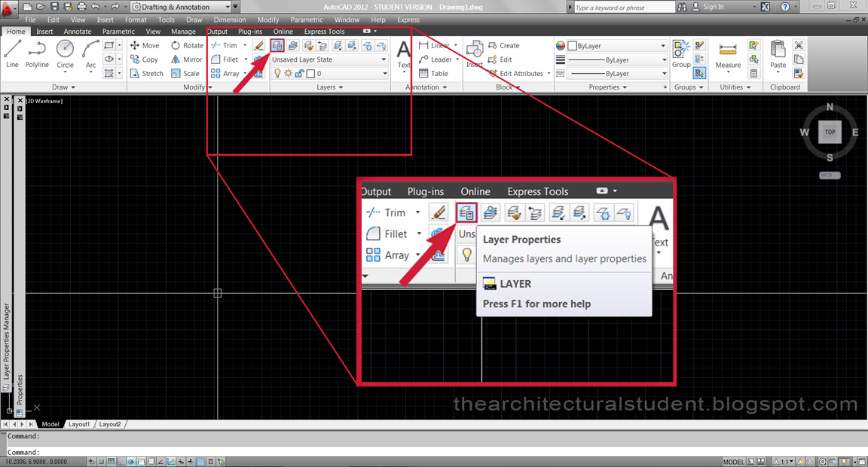
Task: Click the Insert block tool
Action: coord(475,54)
